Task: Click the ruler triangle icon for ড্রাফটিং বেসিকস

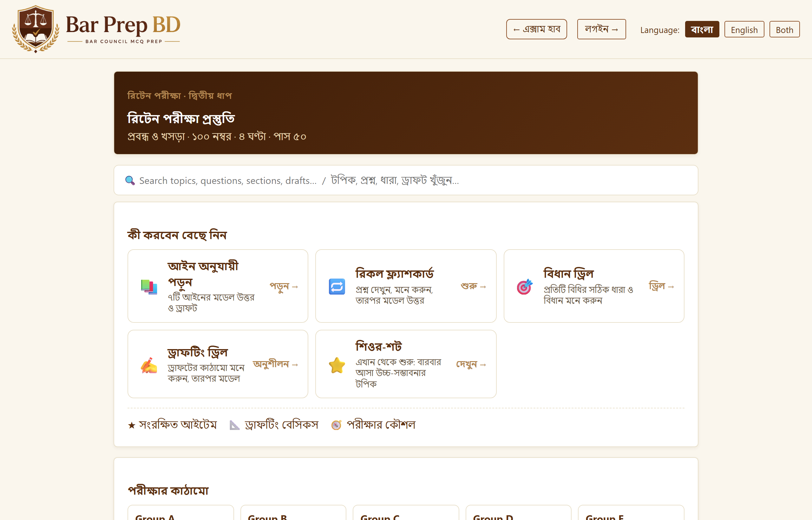Action: click(x=234, y=425)
